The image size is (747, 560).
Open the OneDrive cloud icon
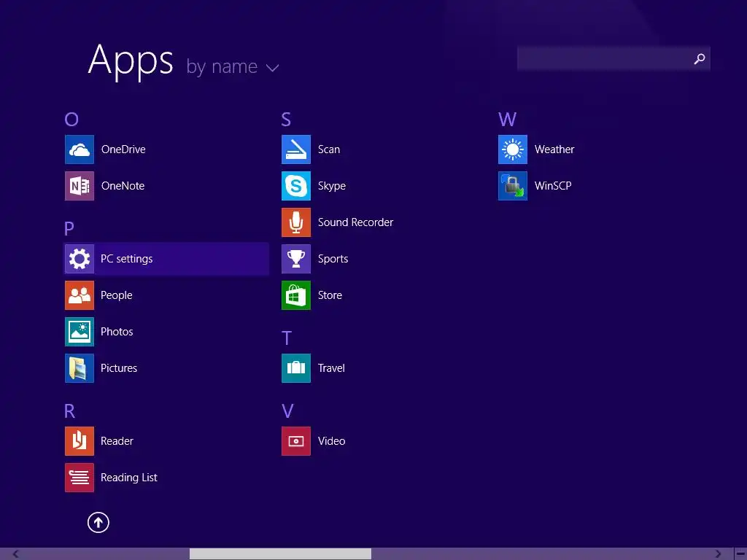pyautogui.click(x=80, y=149)
